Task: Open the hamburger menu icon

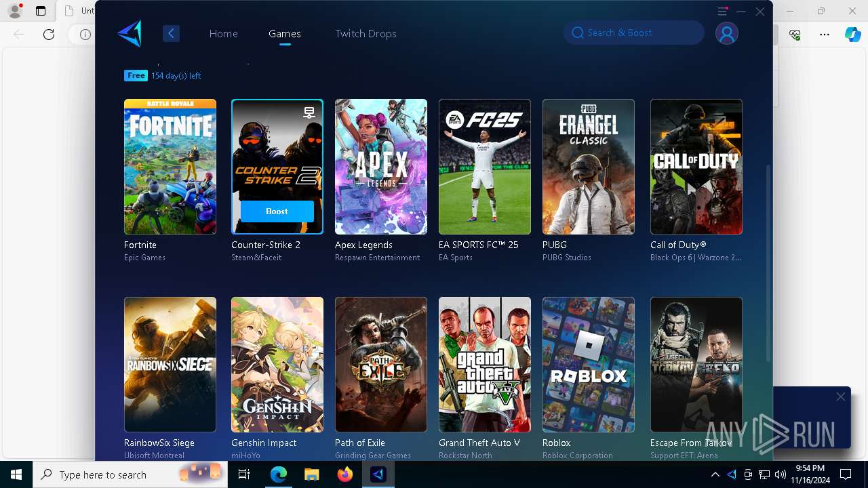Action: (722, 12)
